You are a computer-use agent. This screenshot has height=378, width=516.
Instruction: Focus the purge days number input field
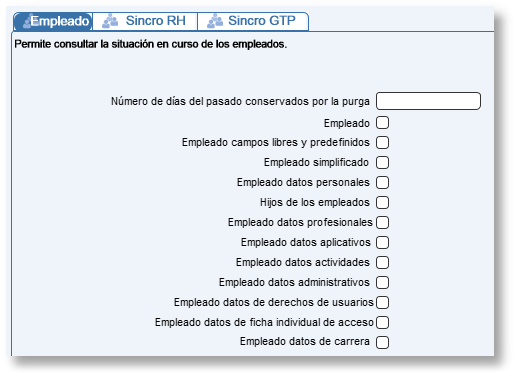pos(428,101)
